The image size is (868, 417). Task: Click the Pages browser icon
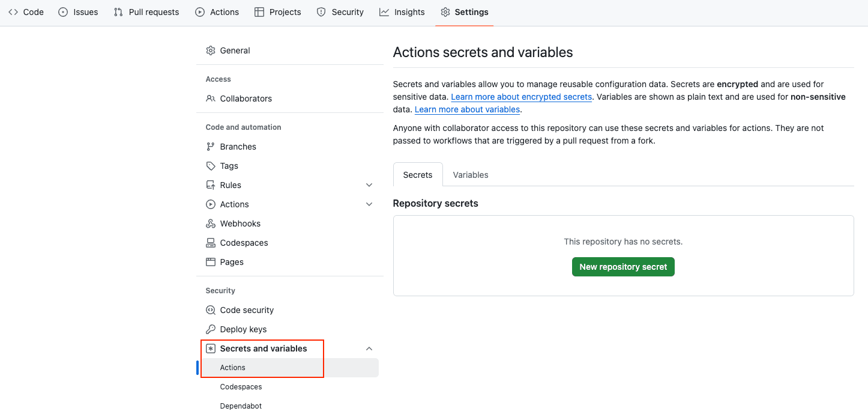[211, 262]
